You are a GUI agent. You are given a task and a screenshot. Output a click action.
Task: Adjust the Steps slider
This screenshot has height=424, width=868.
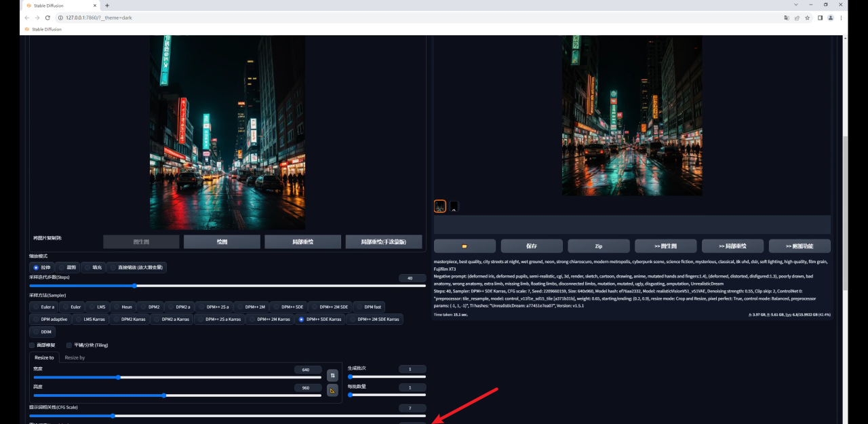[x=227, y=286]
